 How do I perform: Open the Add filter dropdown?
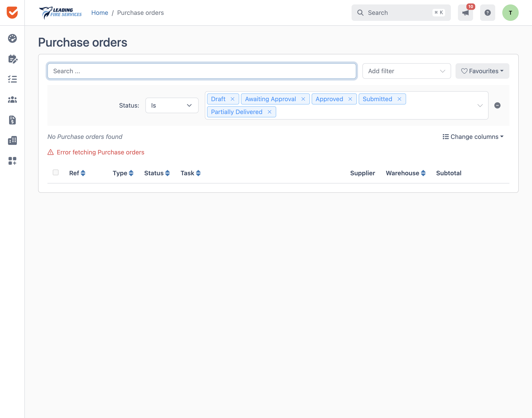[x=407, y=71]
